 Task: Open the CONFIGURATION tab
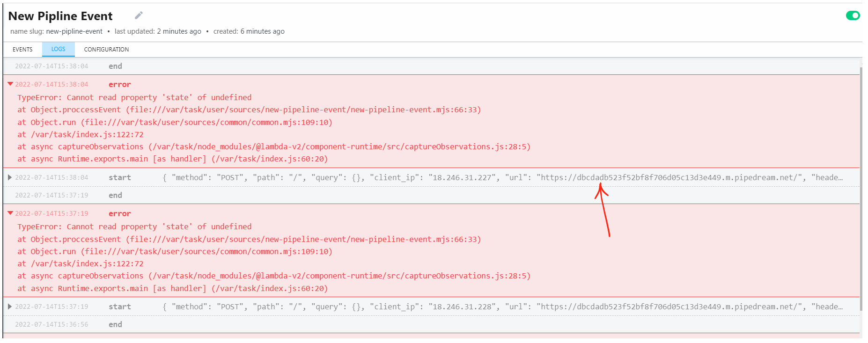tap(106, 49)
